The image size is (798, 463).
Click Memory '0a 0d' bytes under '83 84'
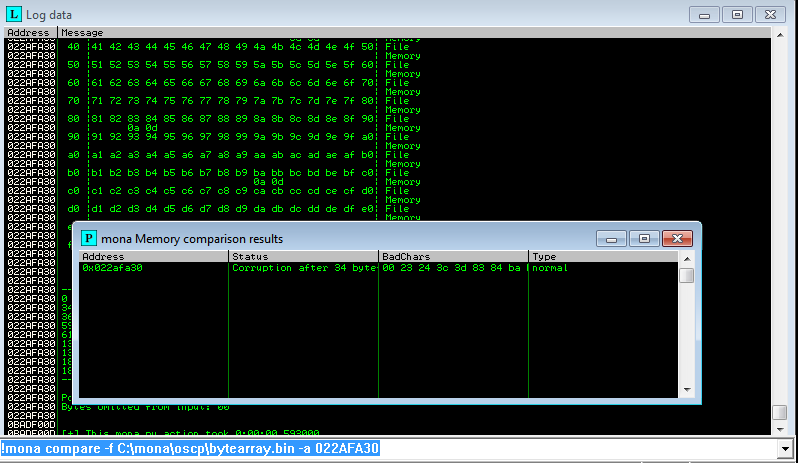(142, 128)
